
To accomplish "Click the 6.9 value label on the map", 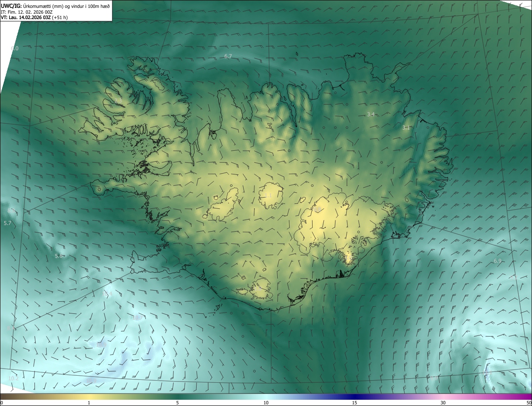I will (498, 261).
